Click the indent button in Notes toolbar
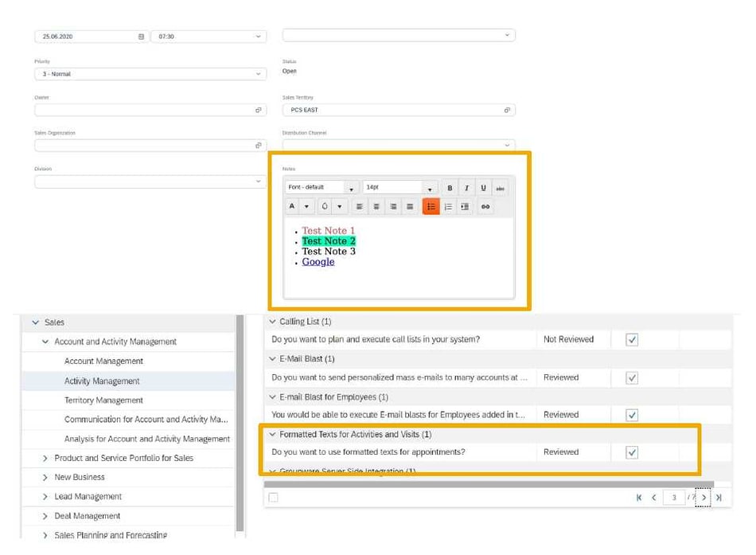Viewport: 756px width, 555px height. (x=465, y=206)
